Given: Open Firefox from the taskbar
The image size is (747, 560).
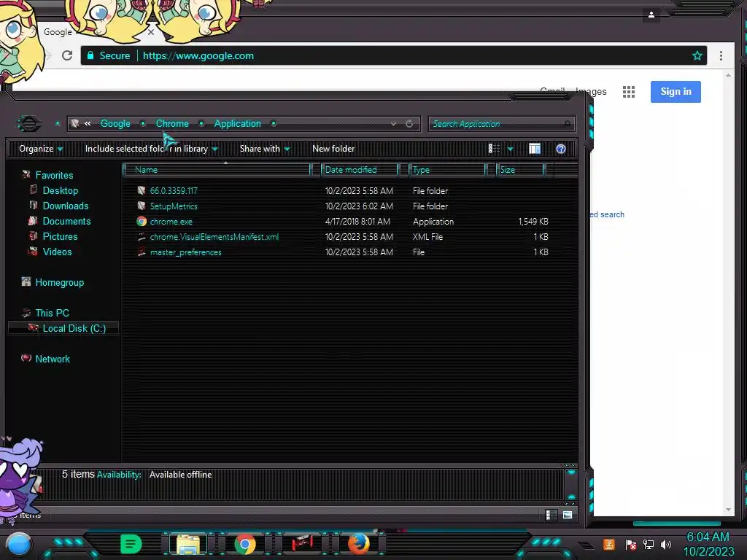Looking at the screenshot, I should [x=359, y=544].
